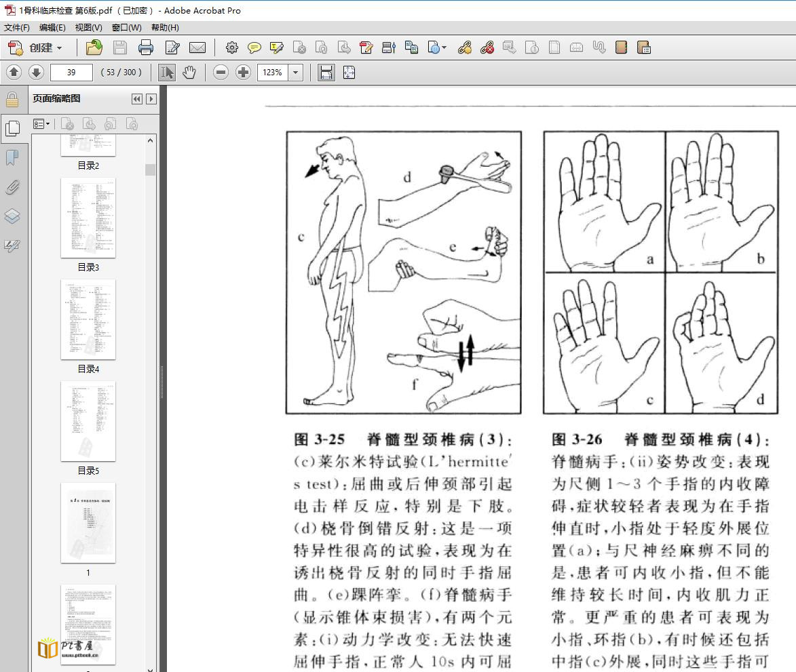Screen dimensions: 796x672
Task: Choose the text selection cursor tool
Action: (x=166, y=73)
